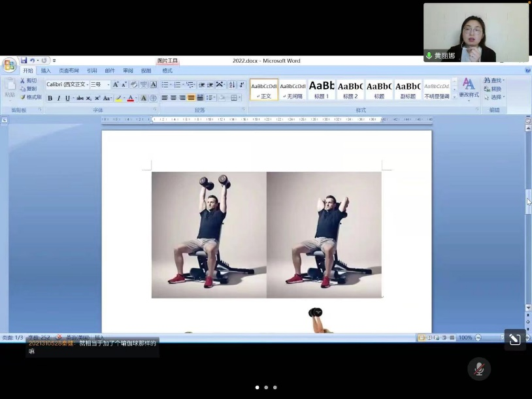Apply the 标题 1 heading style

(321, 89)
